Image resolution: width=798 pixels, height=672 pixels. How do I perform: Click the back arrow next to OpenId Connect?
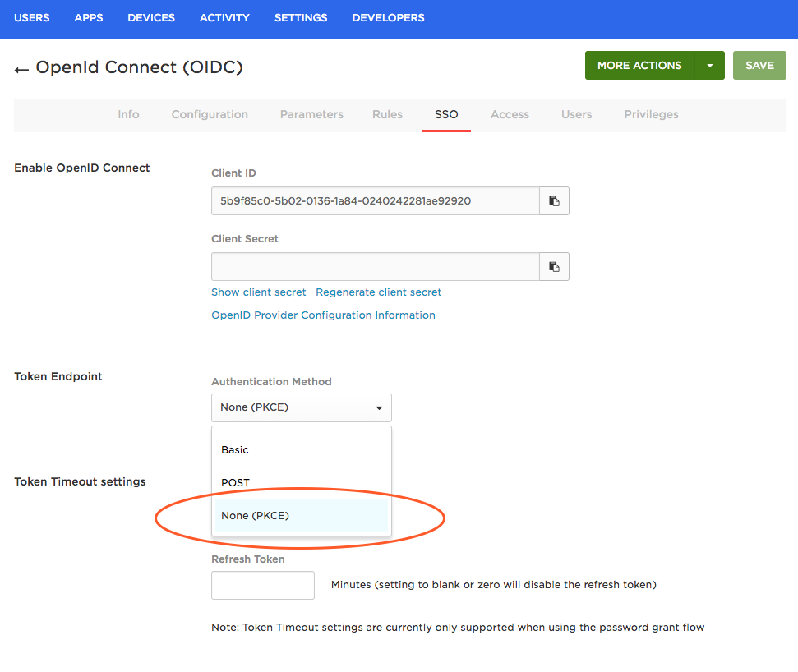tap(21, 69)
